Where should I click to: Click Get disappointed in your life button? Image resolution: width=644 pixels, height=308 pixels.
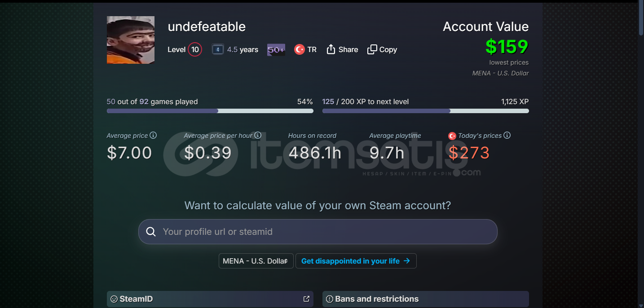tap(356, 261)
